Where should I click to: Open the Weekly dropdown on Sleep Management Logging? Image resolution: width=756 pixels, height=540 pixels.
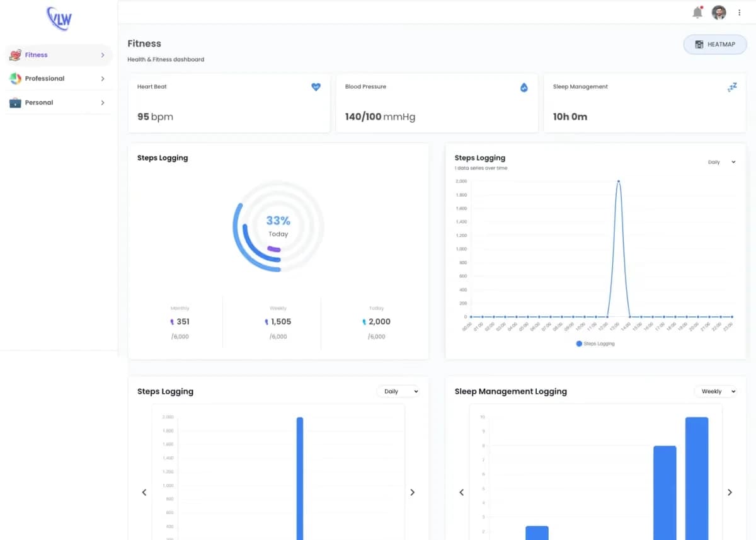(x=716, y=391)
